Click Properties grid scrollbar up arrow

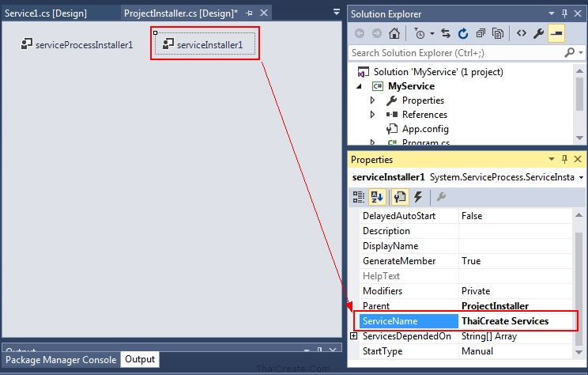pos(579,214)
